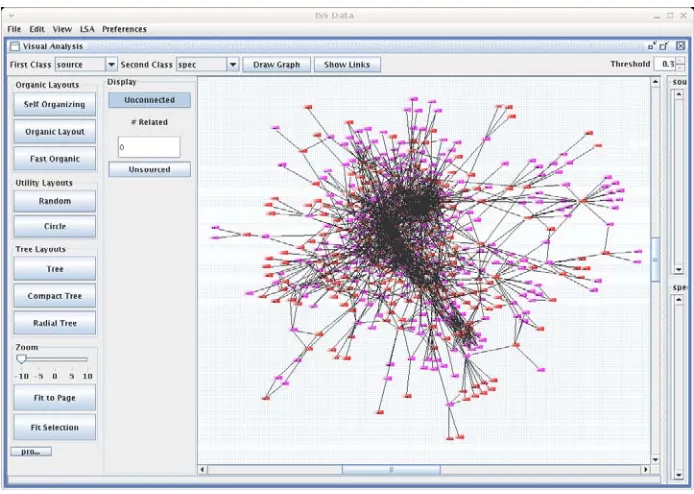Apply the Random layout
Viewport: 694px width, 494px height.
coord(54,201)
